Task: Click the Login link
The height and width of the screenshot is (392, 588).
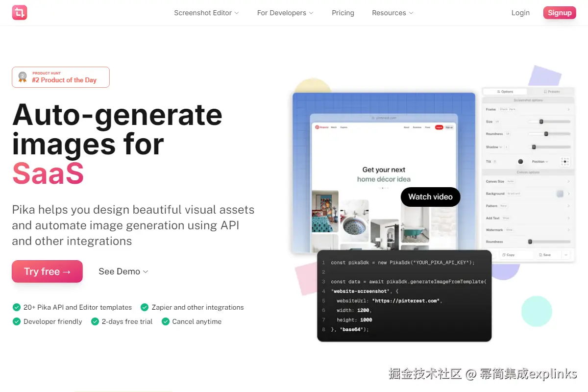Action: point(520,13)
